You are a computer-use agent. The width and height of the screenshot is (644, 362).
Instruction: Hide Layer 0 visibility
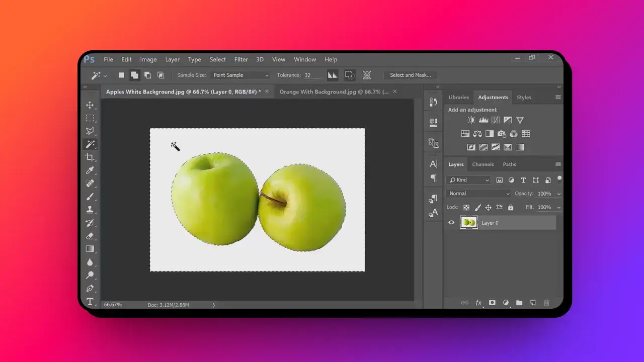(x=451, y=222)
